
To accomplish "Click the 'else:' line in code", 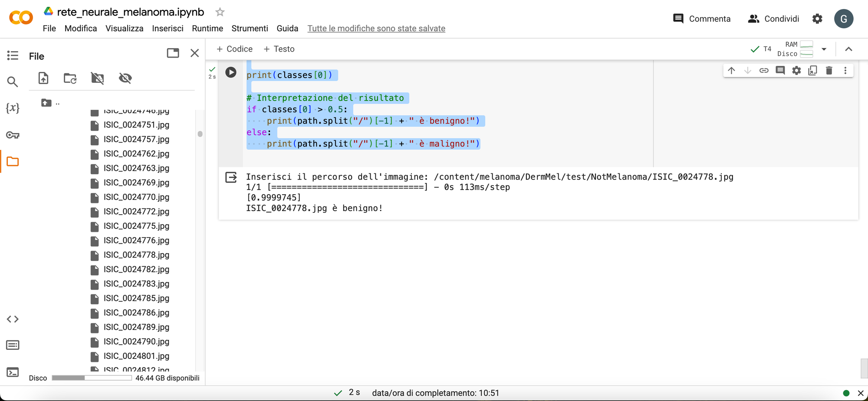I will tap(259, 132).
